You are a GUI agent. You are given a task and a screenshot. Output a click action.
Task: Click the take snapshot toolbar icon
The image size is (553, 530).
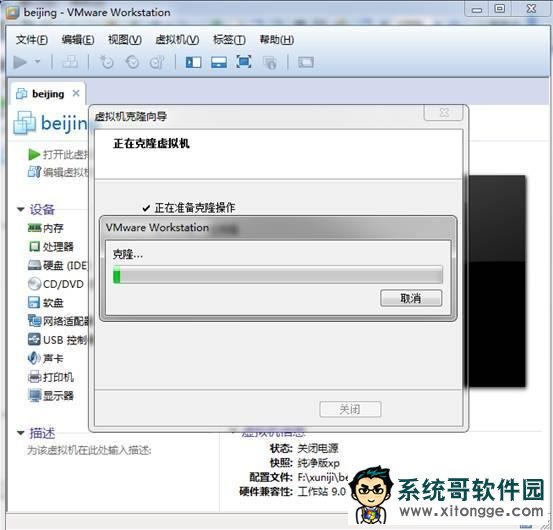(x=106, y=62)
